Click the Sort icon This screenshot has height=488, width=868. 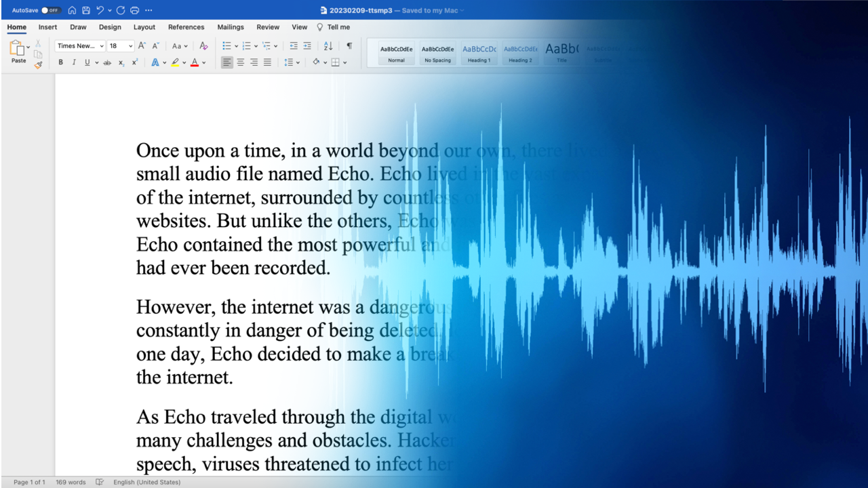point(328,46)
